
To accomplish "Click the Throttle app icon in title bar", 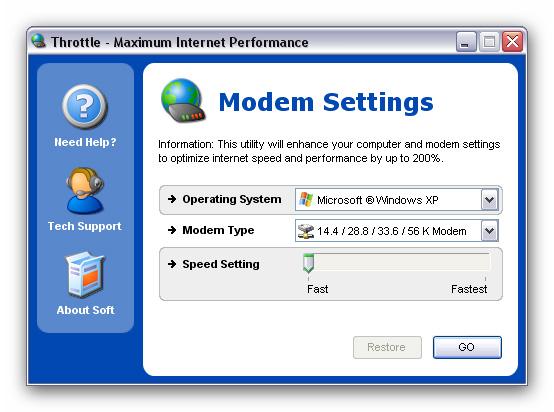I will coord(38,41).
